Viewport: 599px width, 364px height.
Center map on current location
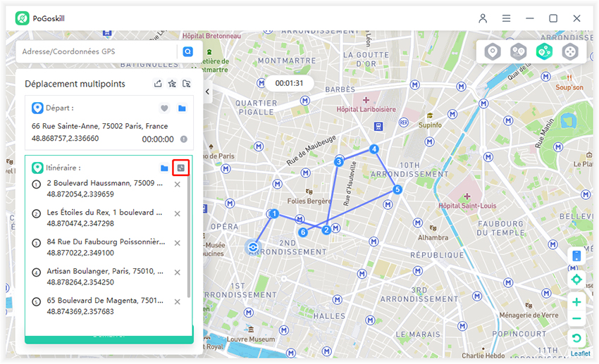(x=576, y=280)
